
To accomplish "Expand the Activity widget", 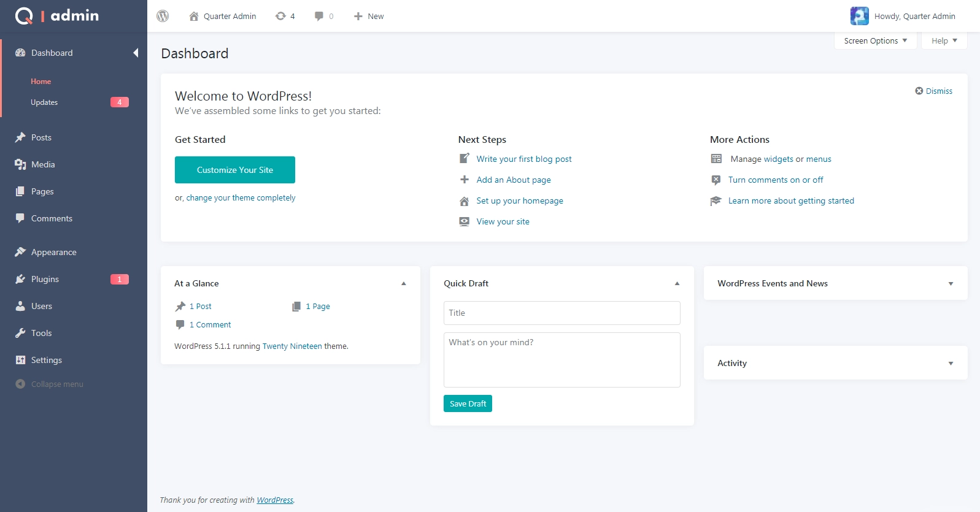I will (951, 363).
